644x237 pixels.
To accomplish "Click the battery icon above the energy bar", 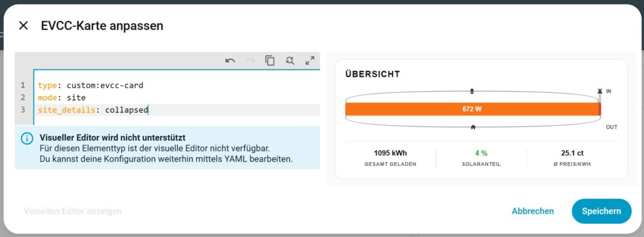I will [x=472, y=91].
